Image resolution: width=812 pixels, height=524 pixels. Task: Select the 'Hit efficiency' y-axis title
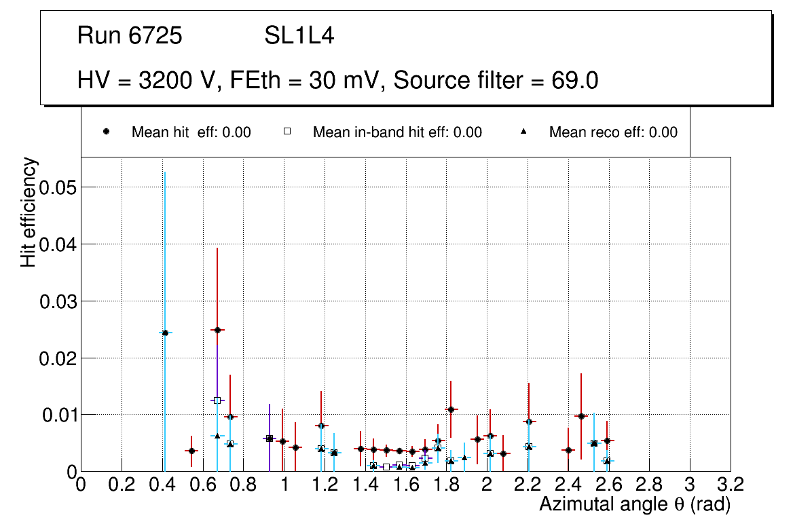coord(29,212)
